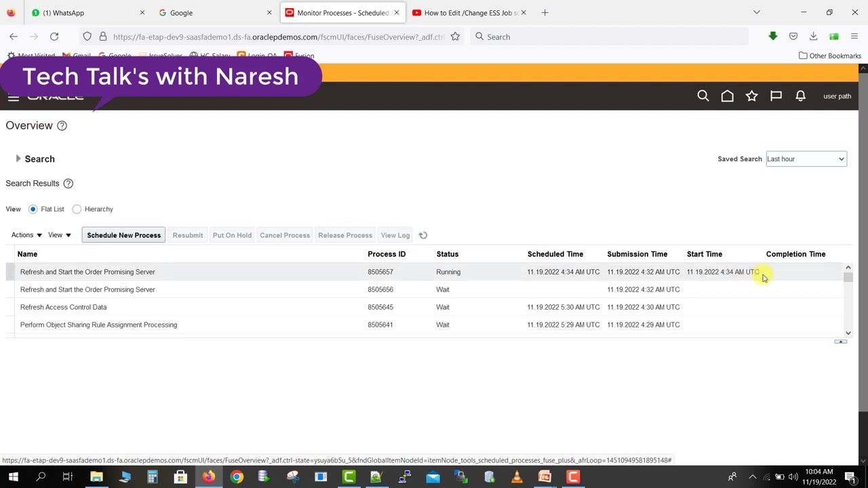868x488 pixels.
Task: Open the View dropdown menu in table toolbar
Action: 60,235
